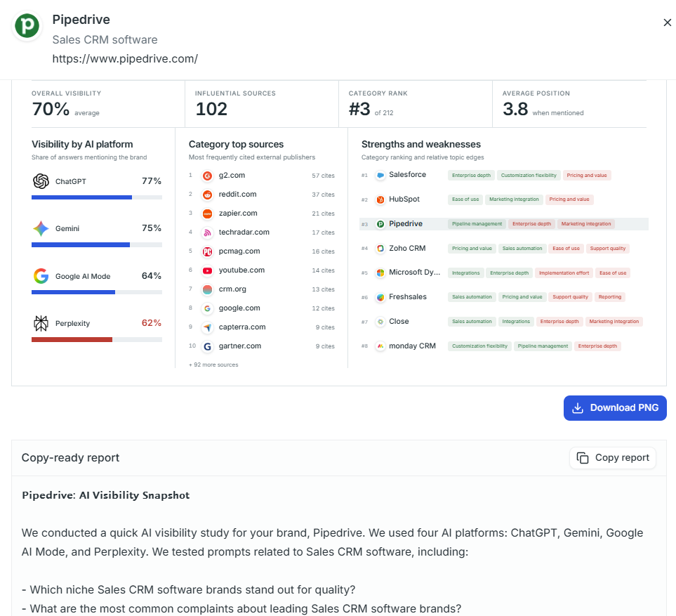This screenshot has width=676, height=616.
Task: Select the reddit.com source name
Action: (x=237, y=194)
